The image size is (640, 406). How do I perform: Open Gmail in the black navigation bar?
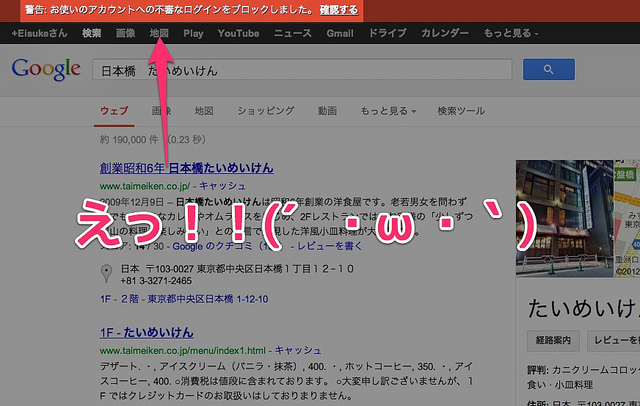[340, 33]
